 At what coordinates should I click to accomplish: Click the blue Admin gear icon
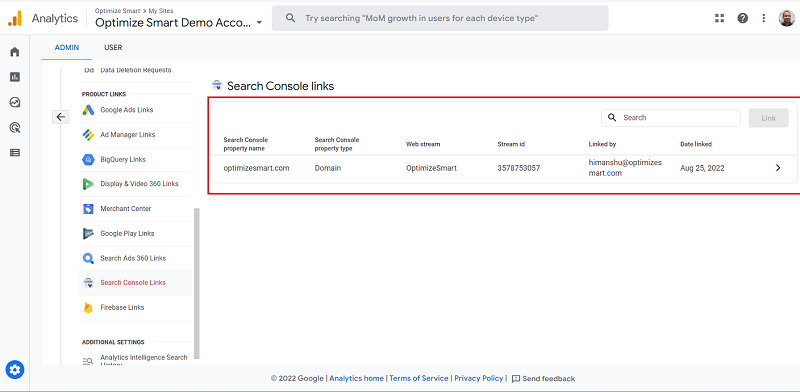click(x=15, y=369)
